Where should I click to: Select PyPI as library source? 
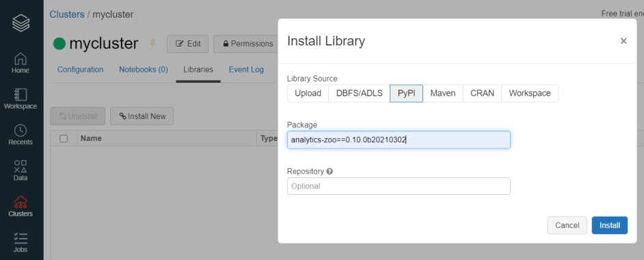coord(406,93)
